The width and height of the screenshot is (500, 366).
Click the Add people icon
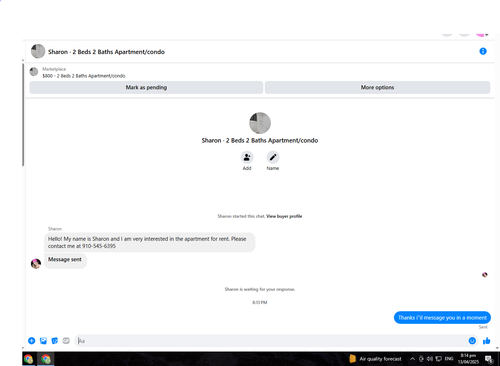pyautogui.click(x=247, y=157)
